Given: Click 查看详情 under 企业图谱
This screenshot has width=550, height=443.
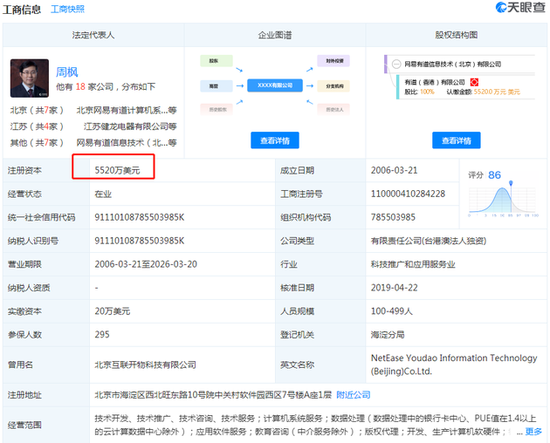Looking at the screenshot, I should coord(275,141).
